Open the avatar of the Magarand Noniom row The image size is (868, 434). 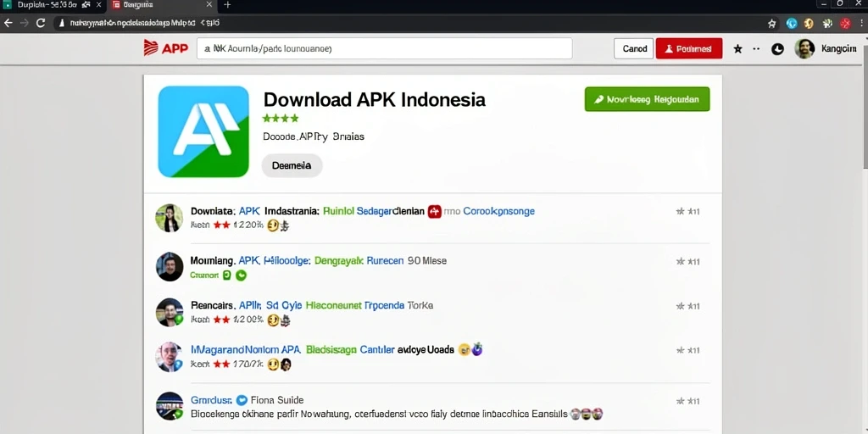click(169, 357)
